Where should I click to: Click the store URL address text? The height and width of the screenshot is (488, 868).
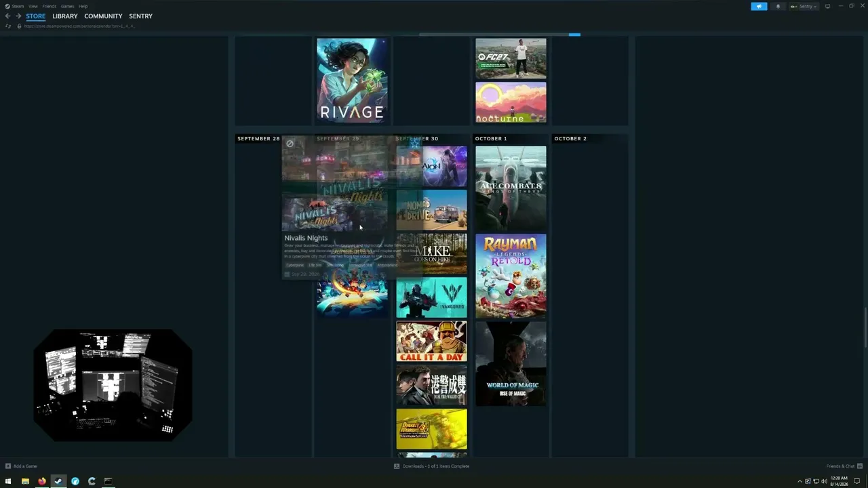pos(79,26)
